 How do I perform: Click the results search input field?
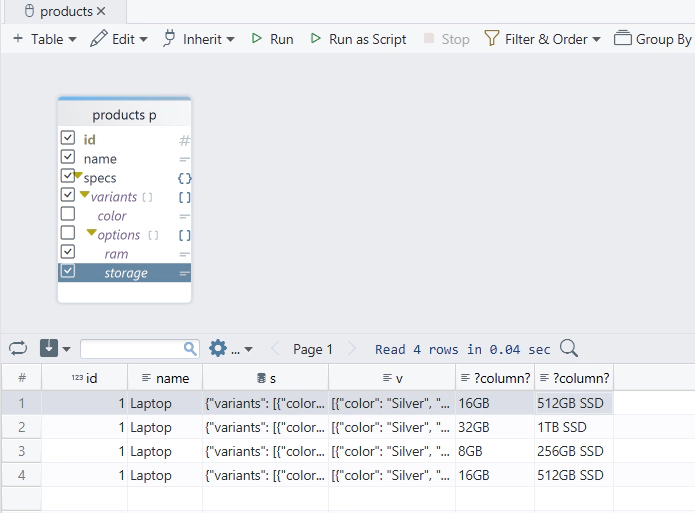pyautogui.click(x=131, y=349)
